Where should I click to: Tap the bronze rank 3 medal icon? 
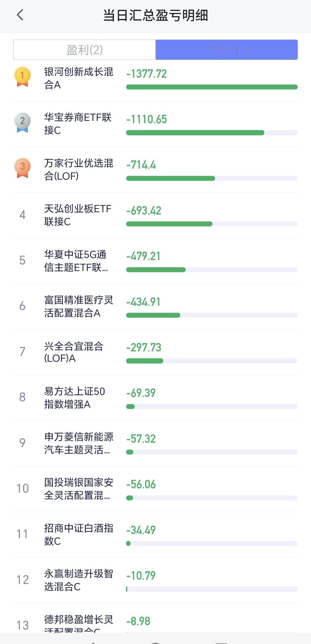tap(22, 168)
